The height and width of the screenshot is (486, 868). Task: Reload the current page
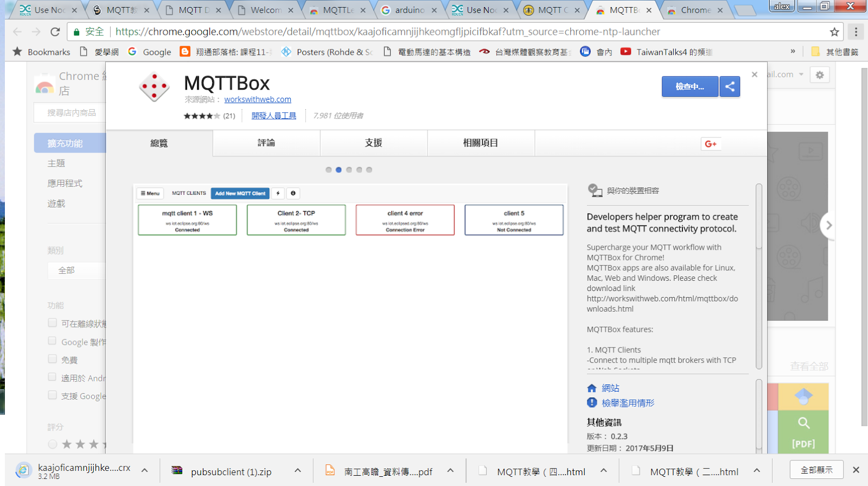coord(55,32)
